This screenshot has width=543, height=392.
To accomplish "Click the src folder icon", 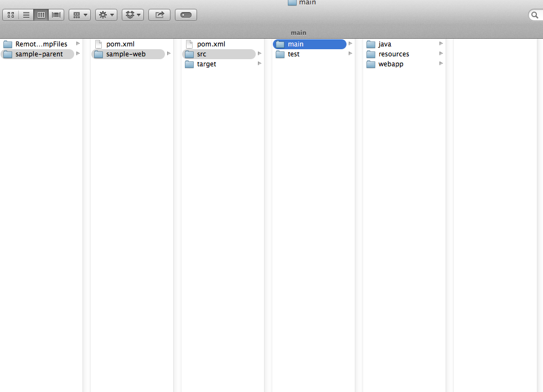I will coord(189,54).
